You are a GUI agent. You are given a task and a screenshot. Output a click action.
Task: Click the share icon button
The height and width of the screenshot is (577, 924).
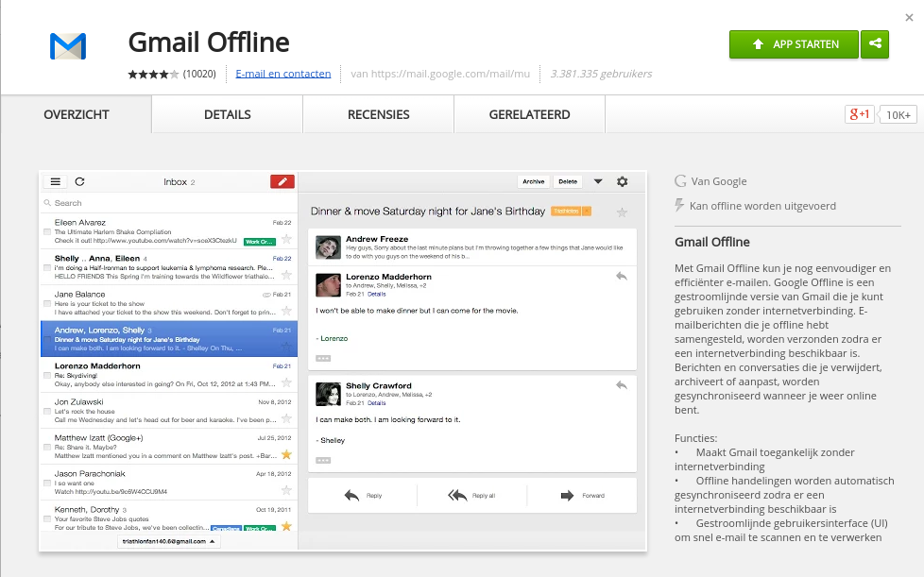875,44
